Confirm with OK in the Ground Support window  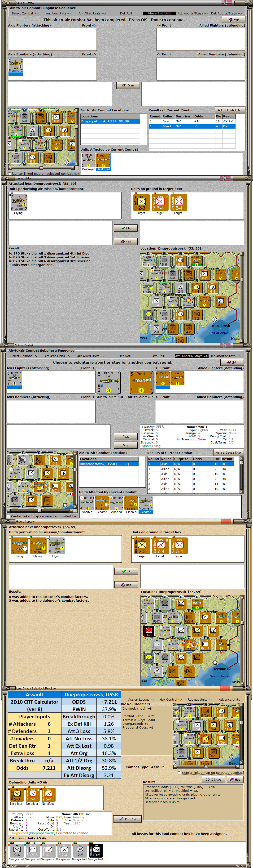126,571
